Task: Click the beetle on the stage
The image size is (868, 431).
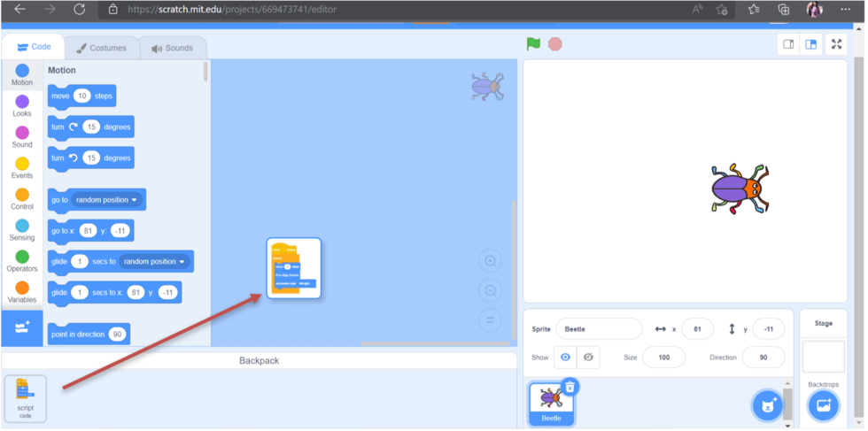Action: 740,189
